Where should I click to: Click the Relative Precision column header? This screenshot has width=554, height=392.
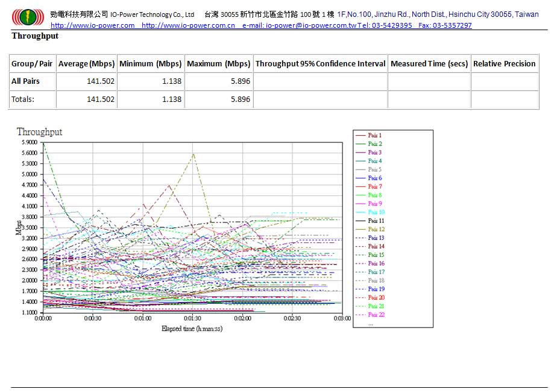tap(505, 64)
